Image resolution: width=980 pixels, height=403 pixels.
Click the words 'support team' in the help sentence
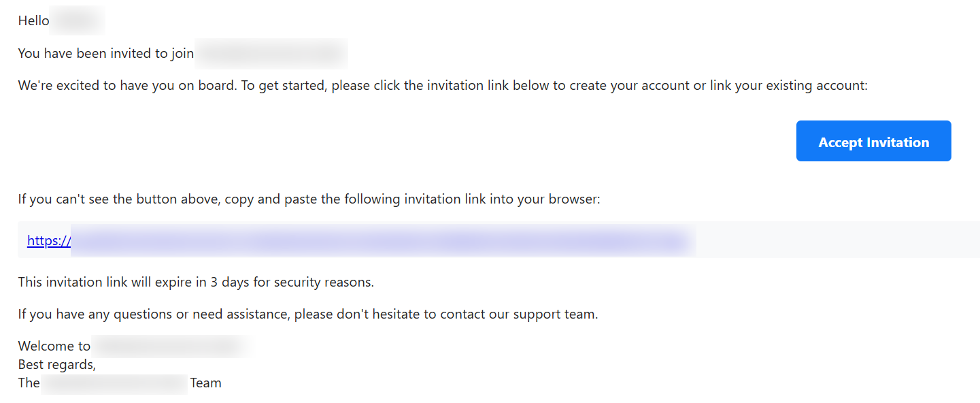[555, 315]
